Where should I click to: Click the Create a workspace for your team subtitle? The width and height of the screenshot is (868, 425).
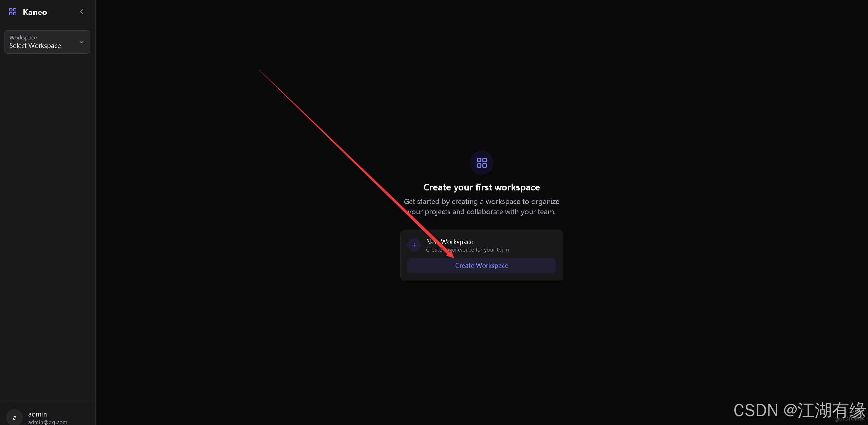[467, 250]
